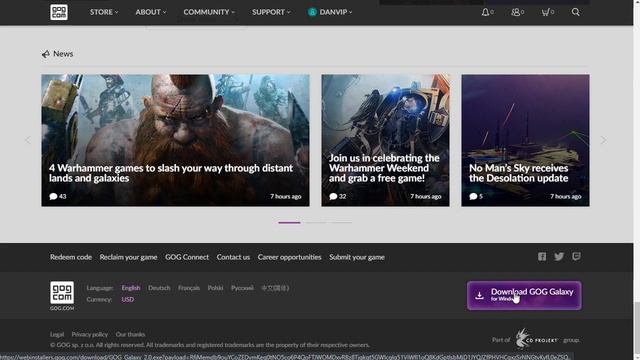The height and width of the screenshot is (360, 640).
Task: Click the DANVIP user avatar
Action: (x=312, y=12)
